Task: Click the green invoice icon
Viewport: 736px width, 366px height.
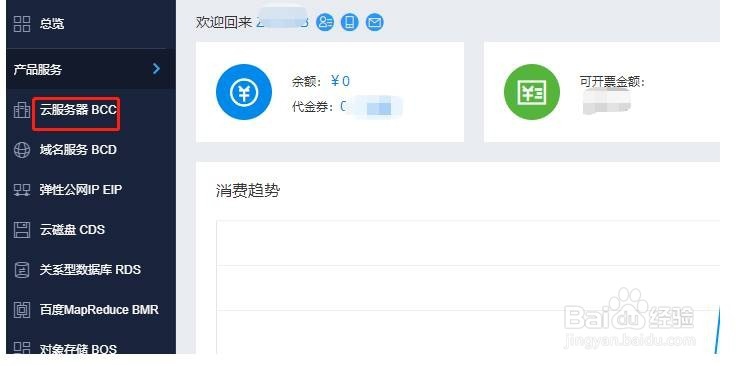Action: (532, 92)
